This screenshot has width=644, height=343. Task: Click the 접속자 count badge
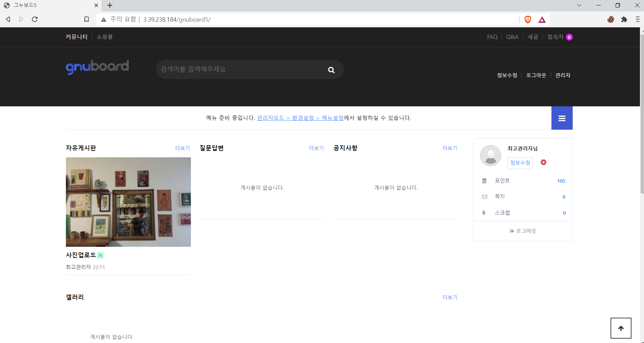(569, 37)
